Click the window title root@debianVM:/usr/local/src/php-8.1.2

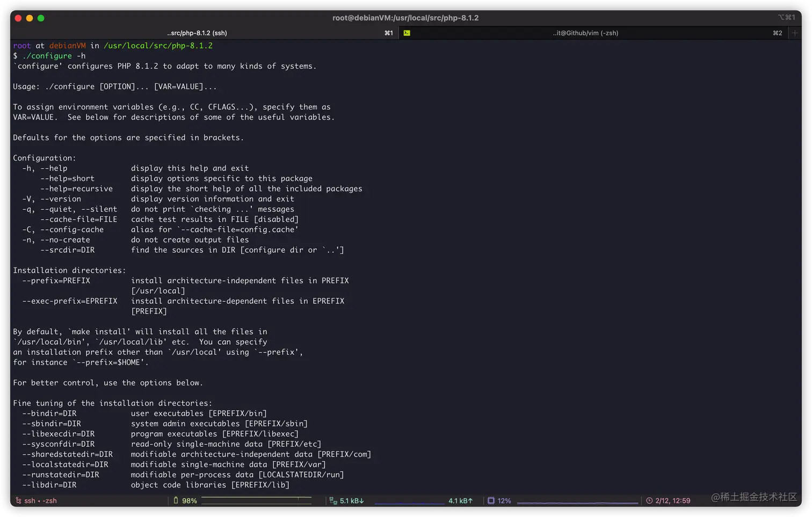(x=405, y=18)
